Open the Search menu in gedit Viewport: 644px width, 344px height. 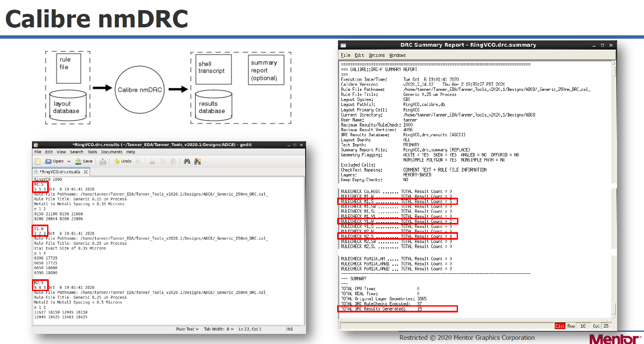(x=77, y=152)
